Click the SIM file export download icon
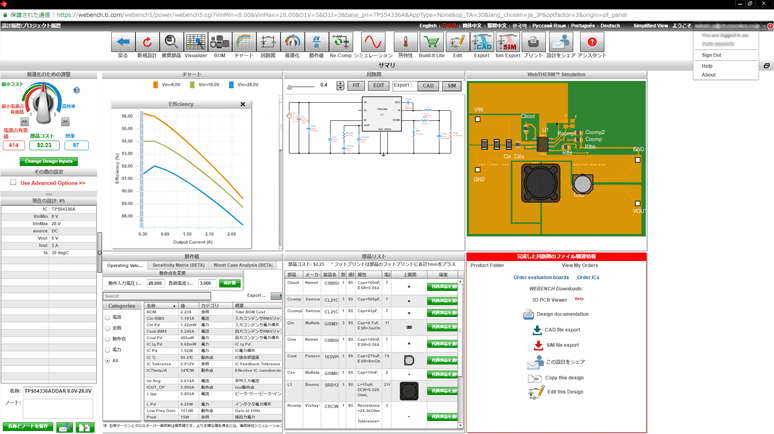Screen dimensions: 774x434 538,345
